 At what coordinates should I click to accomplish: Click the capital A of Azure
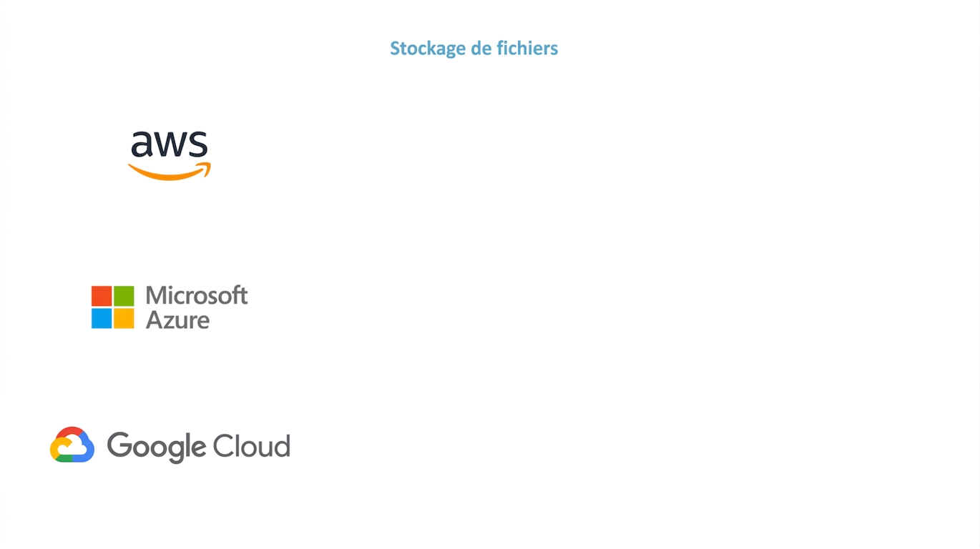click(155, 319)
